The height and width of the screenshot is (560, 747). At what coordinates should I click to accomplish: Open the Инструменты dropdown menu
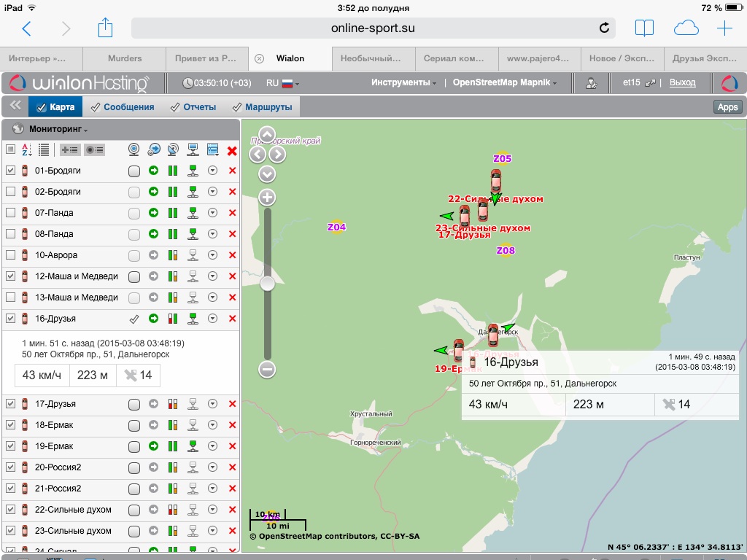pyautogui.click(x=403, y=83)
